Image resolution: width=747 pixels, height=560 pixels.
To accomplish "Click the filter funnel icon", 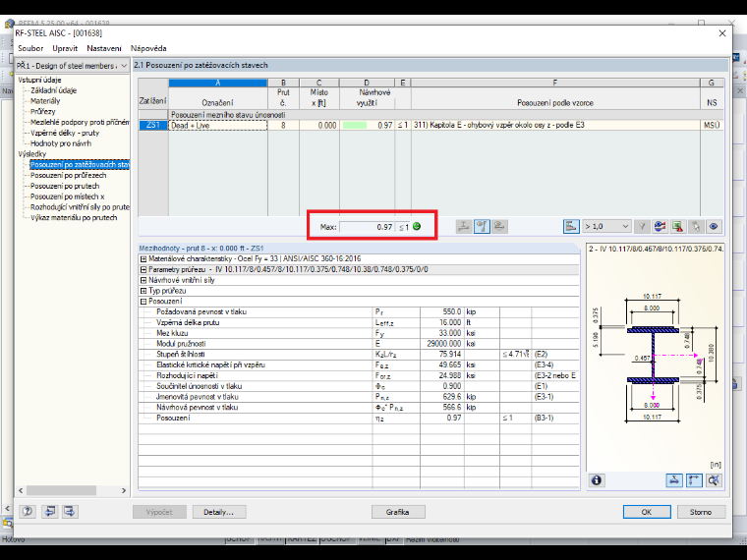I will (642, 227).
